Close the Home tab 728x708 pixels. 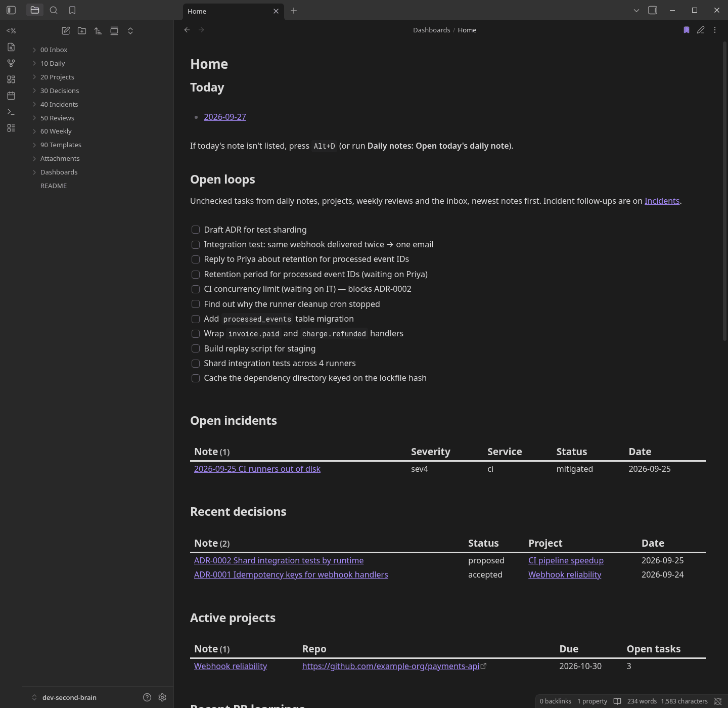(x=276, y=11)
